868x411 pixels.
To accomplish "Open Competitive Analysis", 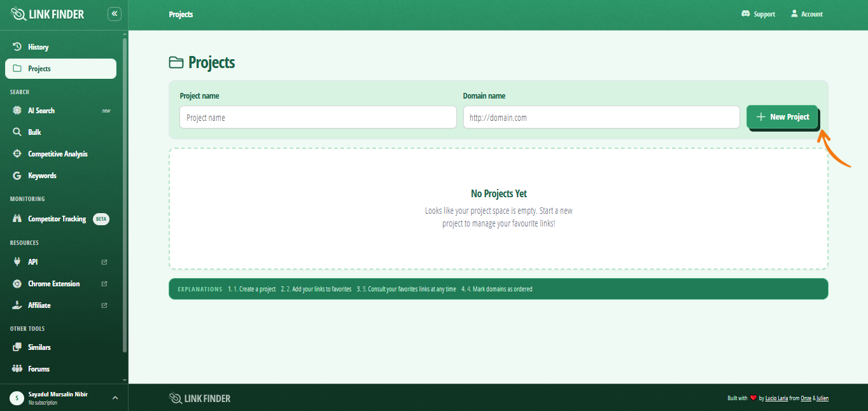I will click(x=60, y=154).
